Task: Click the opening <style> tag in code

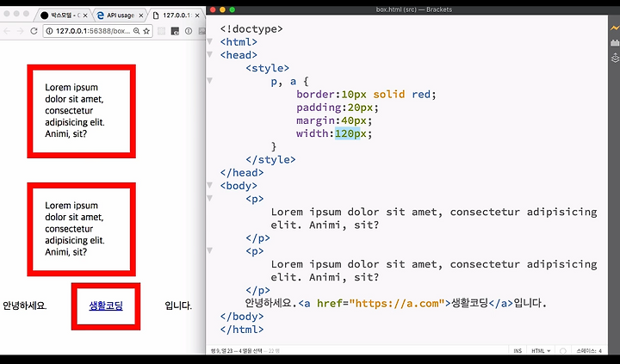Action: [x=267, y=68]
